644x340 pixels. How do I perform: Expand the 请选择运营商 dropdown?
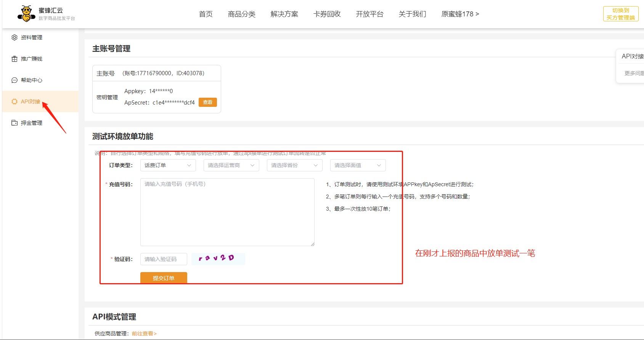tap(231, 165)
